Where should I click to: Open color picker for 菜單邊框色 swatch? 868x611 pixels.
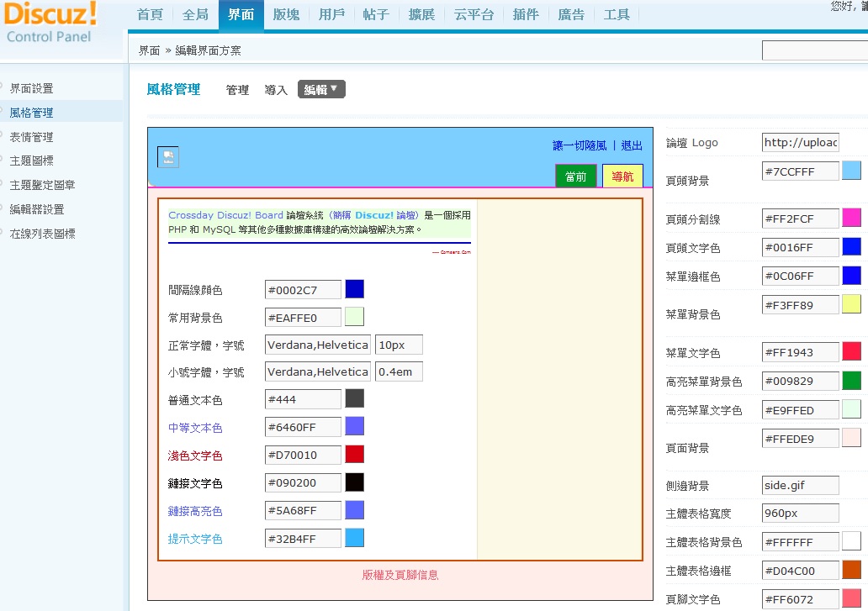click(851, 276)
